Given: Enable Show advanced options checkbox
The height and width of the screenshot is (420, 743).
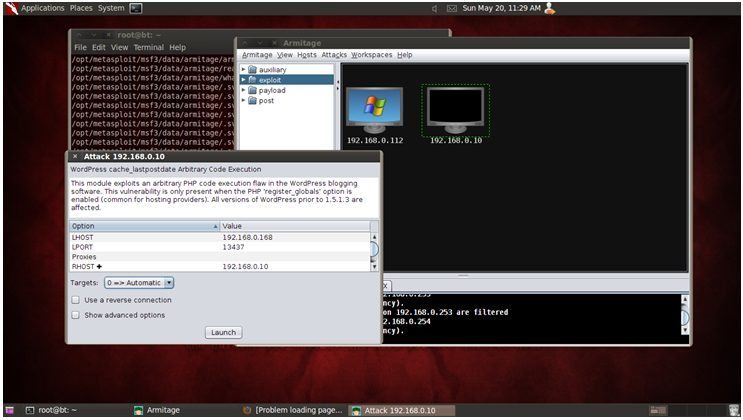Looking at the screenshot, I should coord(75,315).
